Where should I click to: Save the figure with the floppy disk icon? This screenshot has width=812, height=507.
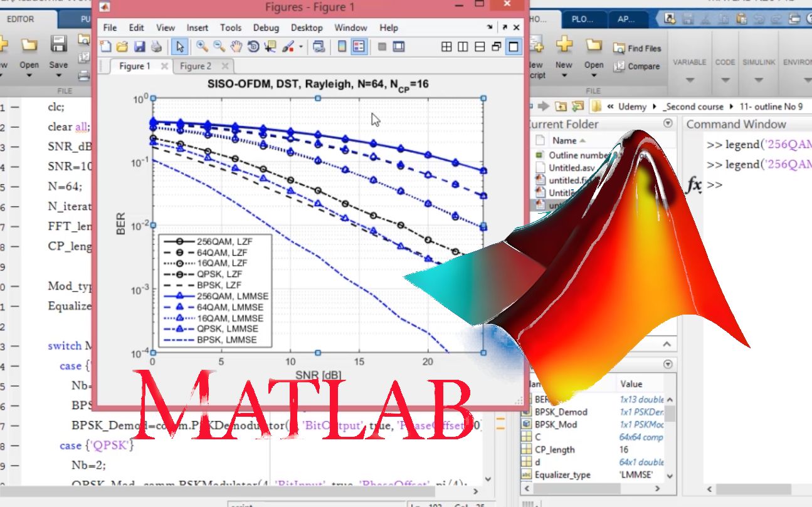coord(139,46)
